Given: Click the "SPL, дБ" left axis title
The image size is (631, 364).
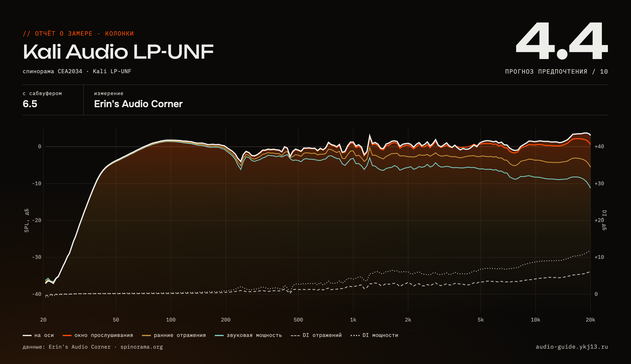Looking at the screenshot, I should 27,220.
